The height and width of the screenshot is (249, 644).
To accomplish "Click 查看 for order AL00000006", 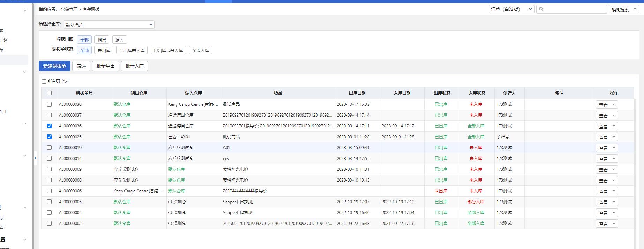I will pos(603,191).
